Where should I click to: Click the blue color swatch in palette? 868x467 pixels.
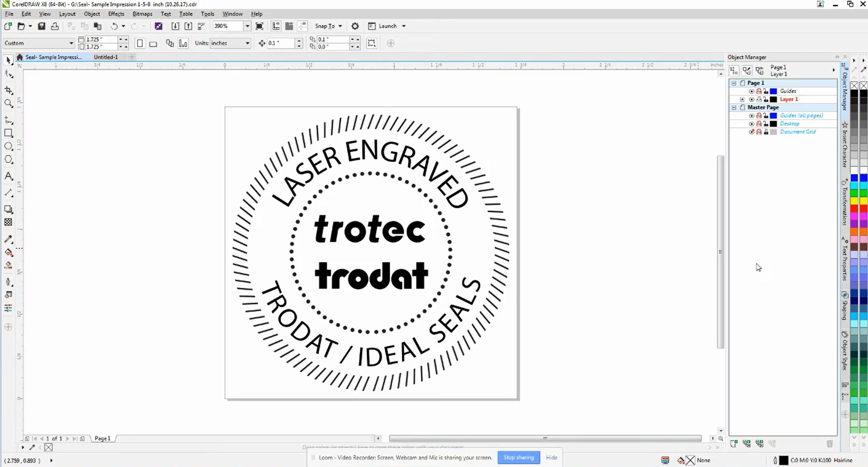pos(854,178)
